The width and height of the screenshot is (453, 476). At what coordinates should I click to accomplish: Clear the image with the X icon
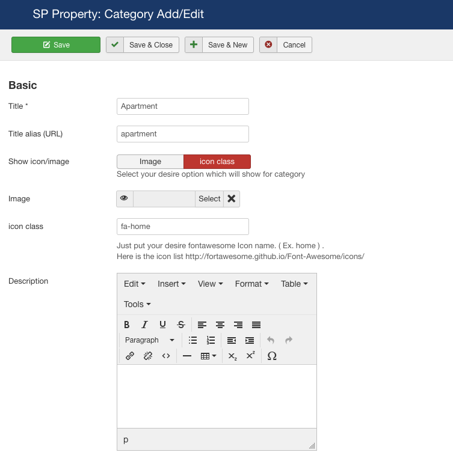pyautogui.click(x=231, y=199)
